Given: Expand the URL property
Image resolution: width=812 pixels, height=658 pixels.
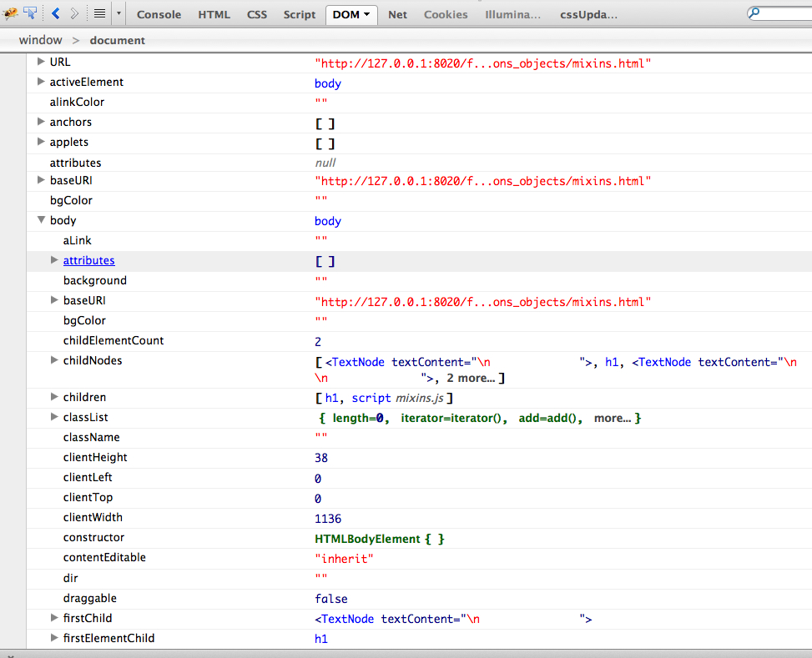Looking at the screenshot, I should point(41,62).
